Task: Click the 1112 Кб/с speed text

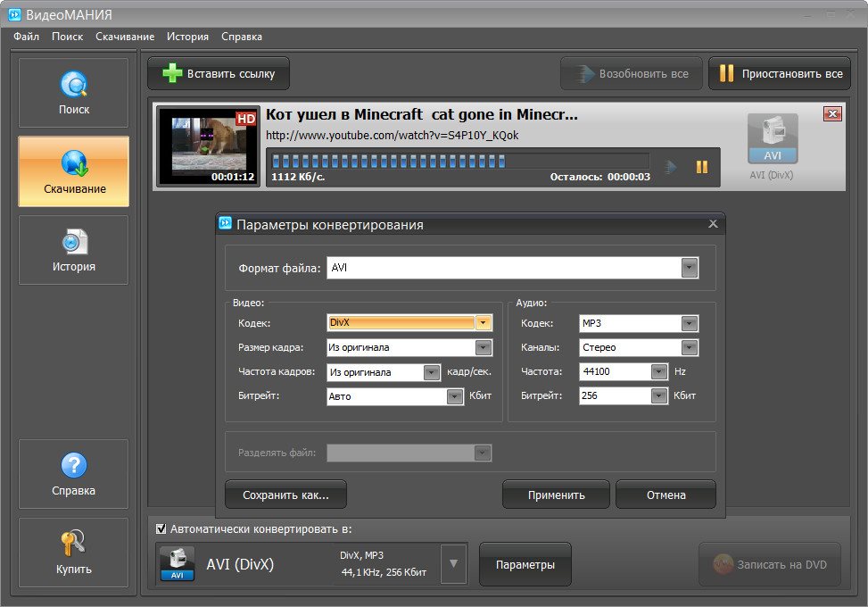Action: 298,178
